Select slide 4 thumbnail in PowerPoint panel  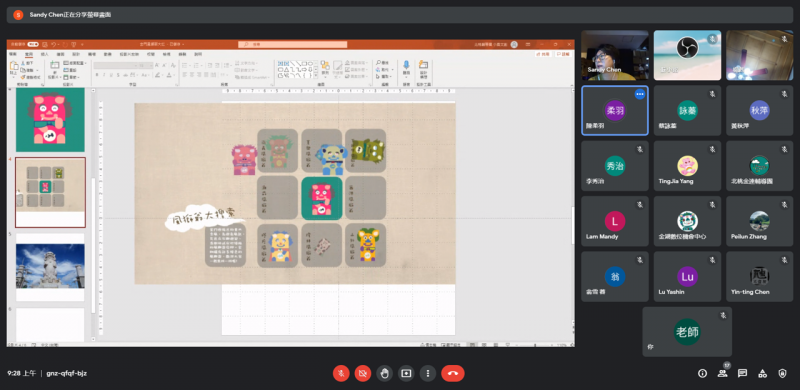tap(51, 192)
